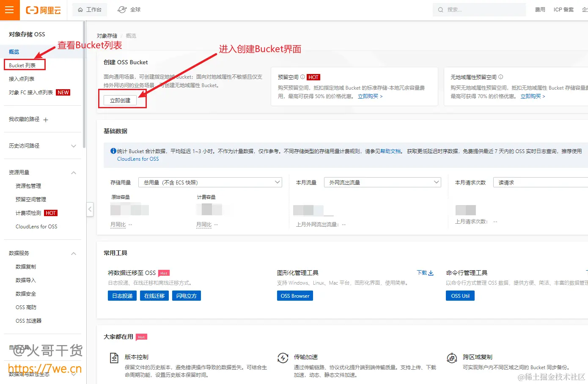This screenshot has height=384, width=588.
Task: Collapse the 资源用量 section
Action: click(74, 173)
